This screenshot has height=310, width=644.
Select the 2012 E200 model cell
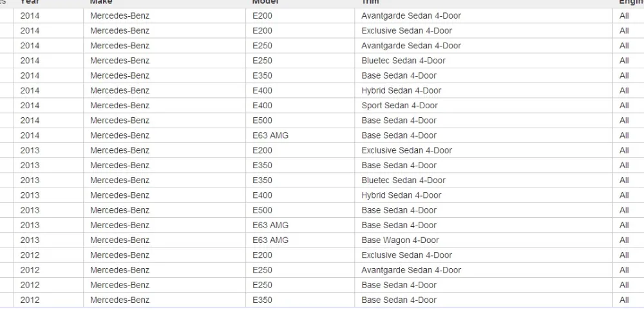(x=262, y=255)
